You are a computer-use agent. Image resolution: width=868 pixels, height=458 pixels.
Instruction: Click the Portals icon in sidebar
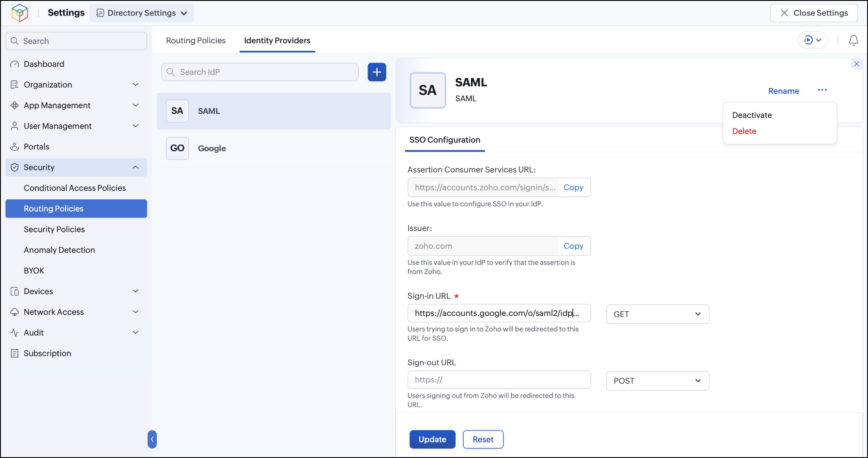pyautogui.click(x=15, y=147)
